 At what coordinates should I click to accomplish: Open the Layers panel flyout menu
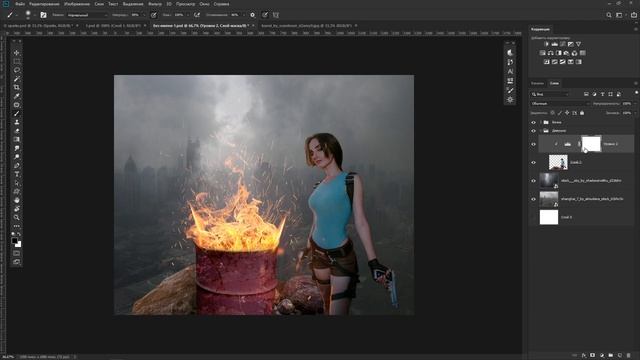636,83
